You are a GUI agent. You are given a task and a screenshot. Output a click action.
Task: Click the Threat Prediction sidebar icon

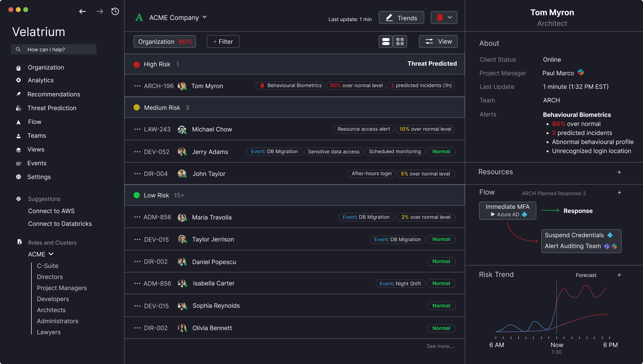pos(18,108)
